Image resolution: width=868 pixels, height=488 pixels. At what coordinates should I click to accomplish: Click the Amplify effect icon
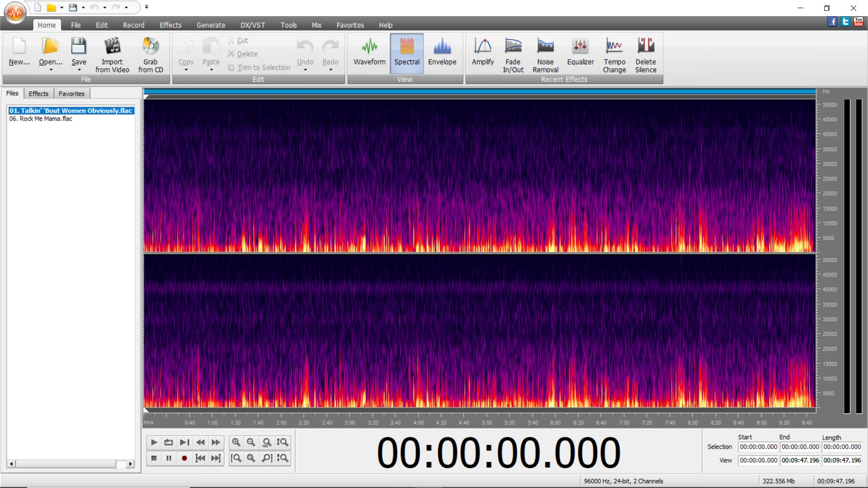482,47
